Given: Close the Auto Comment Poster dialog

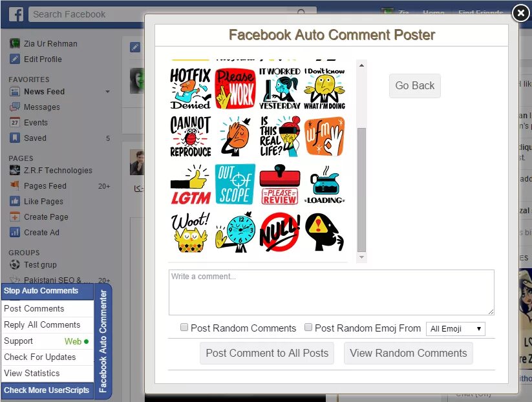Looking at the screenshot, I should point(520,13).
